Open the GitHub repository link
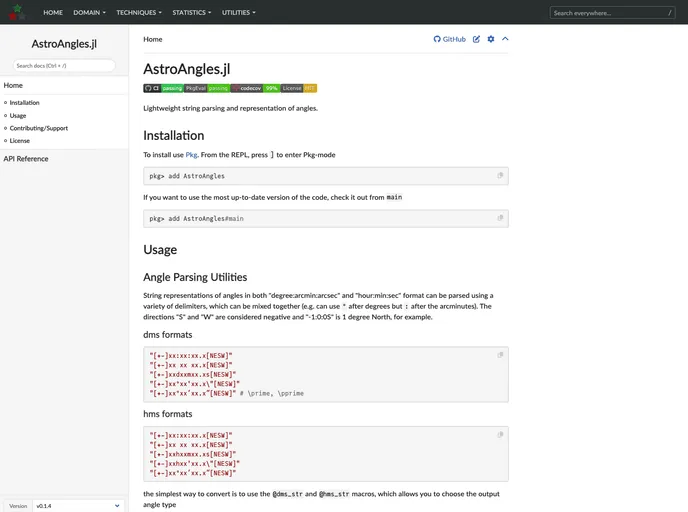 (x=449, y=39)
